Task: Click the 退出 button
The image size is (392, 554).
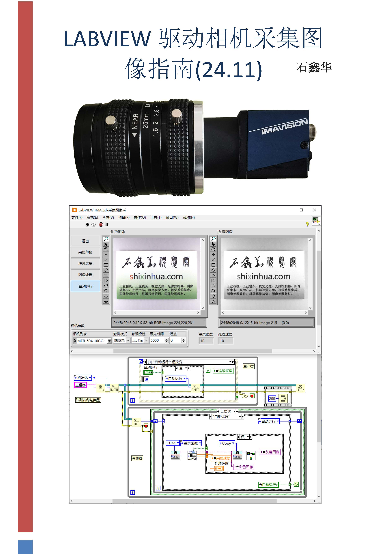Action: click(85, 241)
